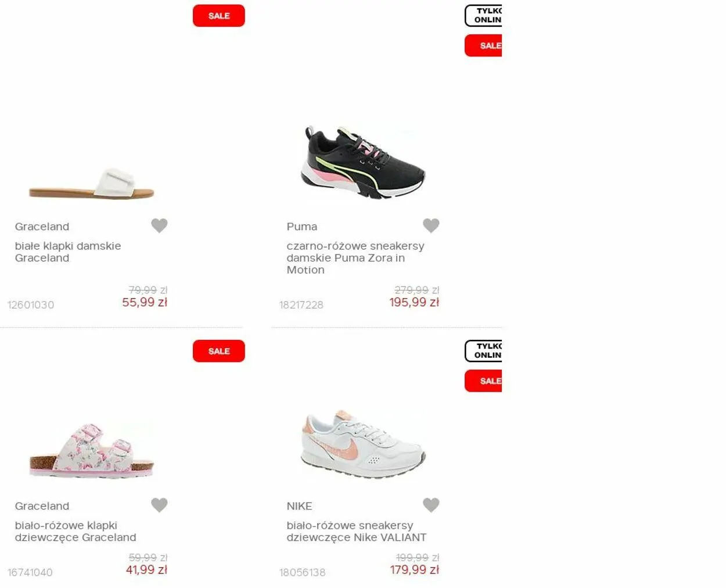This screenshot has height=588, width=726.
Task: Favorite the Puma Zora sneakers
Action: tap(431, 225)
